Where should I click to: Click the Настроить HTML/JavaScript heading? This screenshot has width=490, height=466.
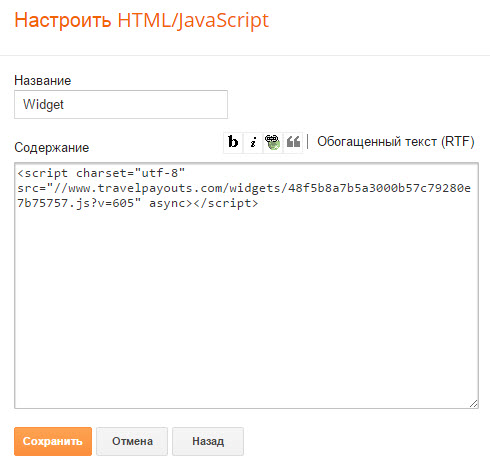point(142,20)
